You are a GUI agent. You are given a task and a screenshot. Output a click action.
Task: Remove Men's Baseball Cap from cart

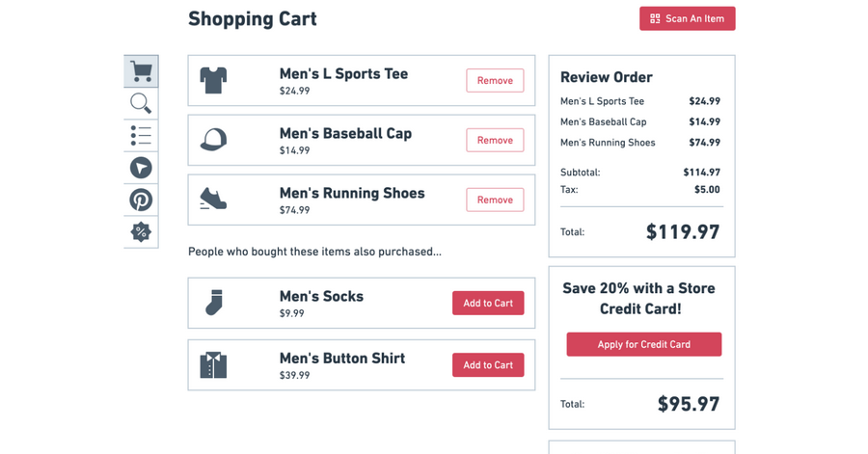495,140
